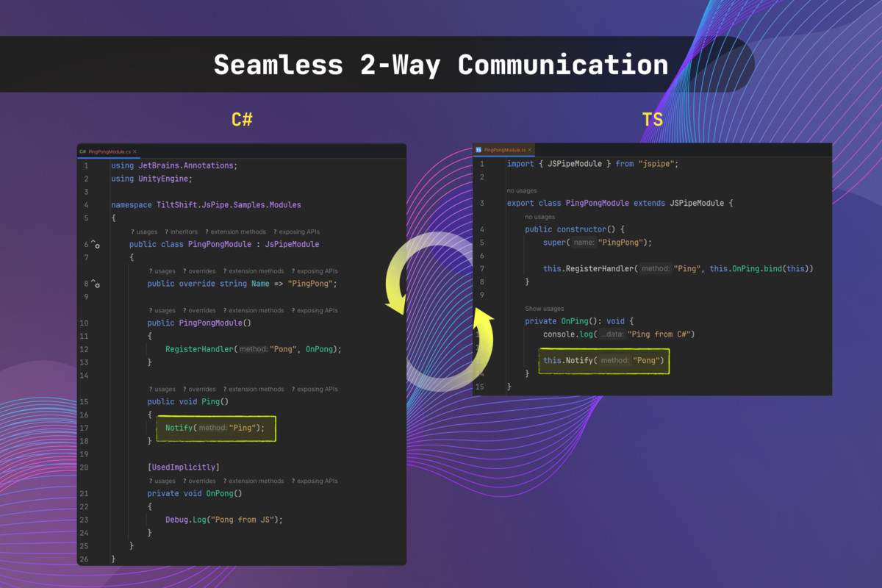Click the question-mark icon before 'inheritors' hint
The width and height of the screenshot is (882, 588).
166,232
